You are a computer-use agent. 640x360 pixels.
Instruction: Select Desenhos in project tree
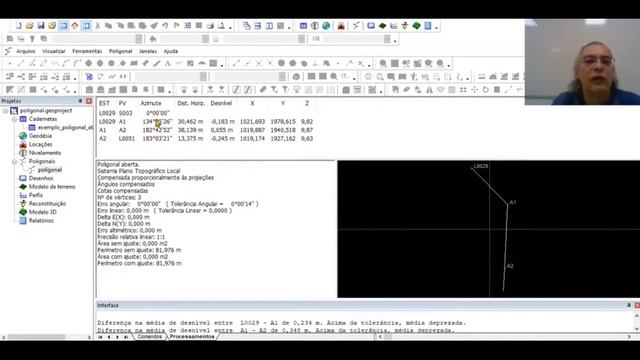pyautogui.click(x=41, y=178)
